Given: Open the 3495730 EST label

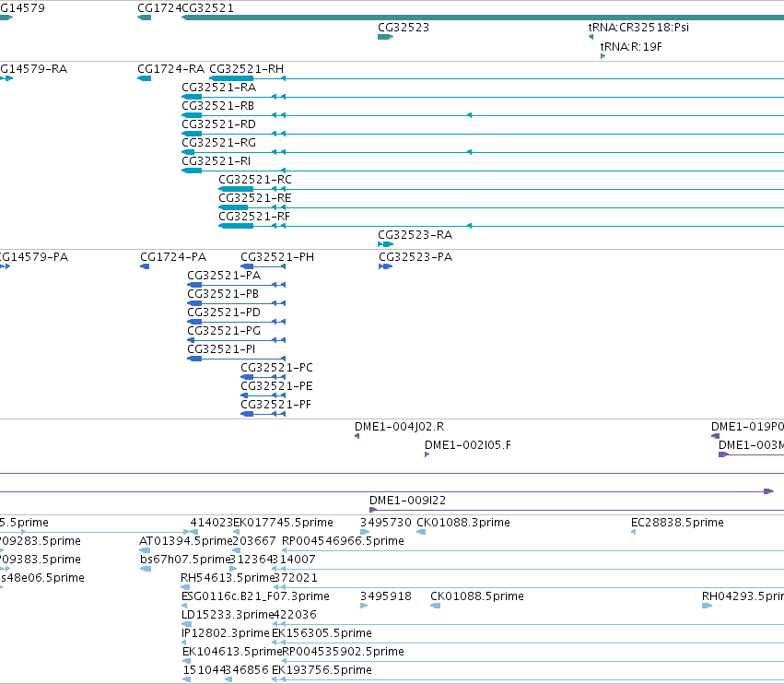Looking at the screenshot, I should (386, 523).
